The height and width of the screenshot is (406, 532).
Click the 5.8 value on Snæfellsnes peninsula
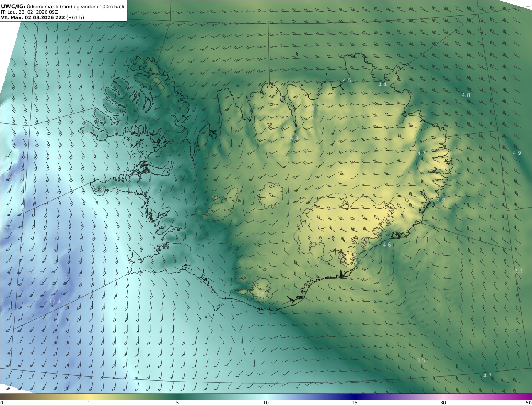tap(99, 189)
